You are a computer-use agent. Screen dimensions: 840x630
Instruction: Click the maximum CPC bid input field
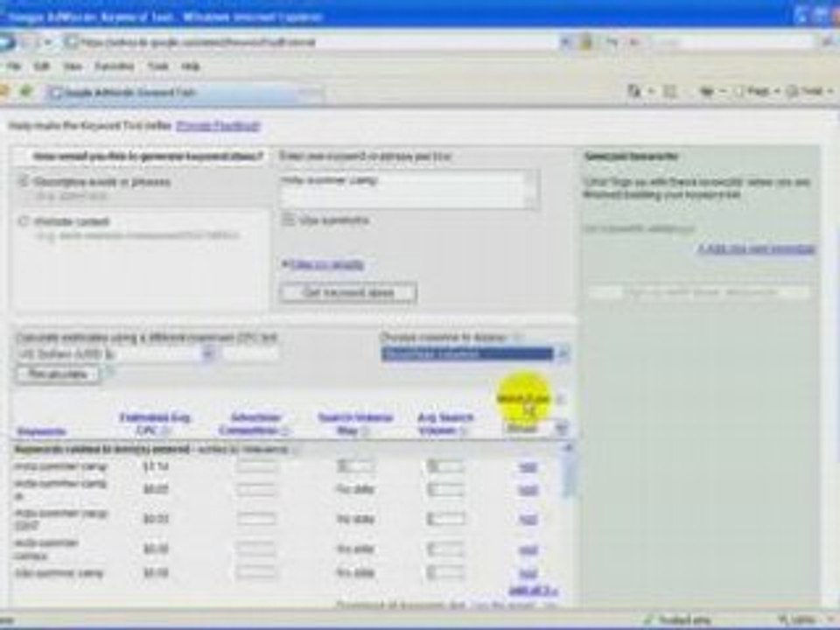coord(251,353)
